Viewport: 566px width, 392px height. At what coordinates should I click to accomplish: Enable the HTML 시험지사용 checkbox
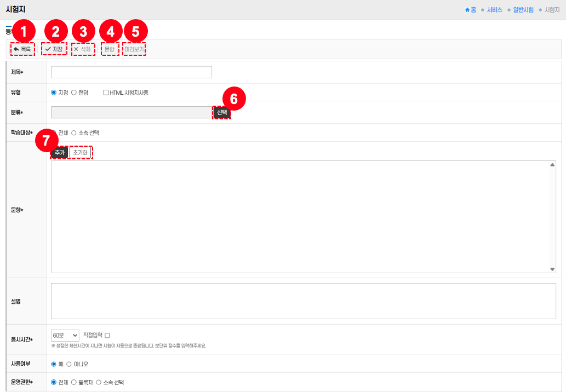tap(106, 93)
